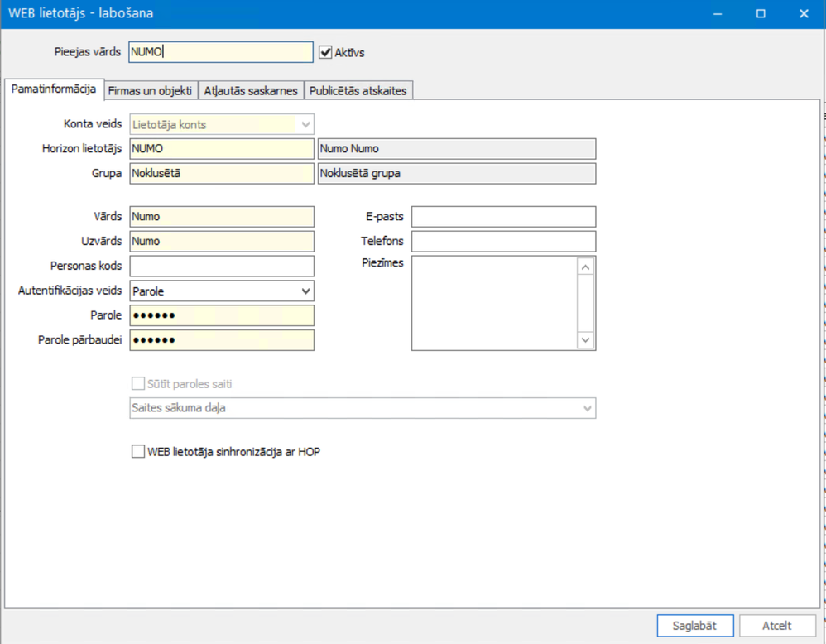This screenshot has height=644, width=826.
Task: Expand the Autentifikācijas veids dropdown
Action: [222, 291]
